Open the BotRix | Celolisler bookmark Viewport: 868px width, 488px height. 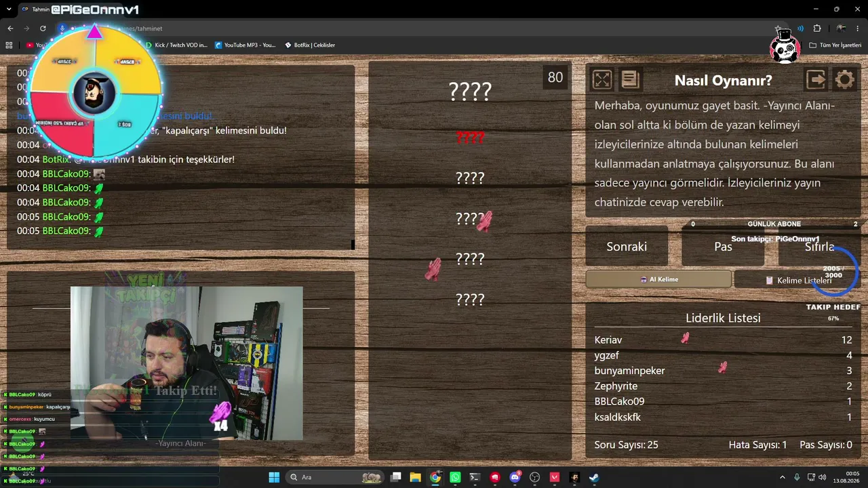[x=310, y=45]
